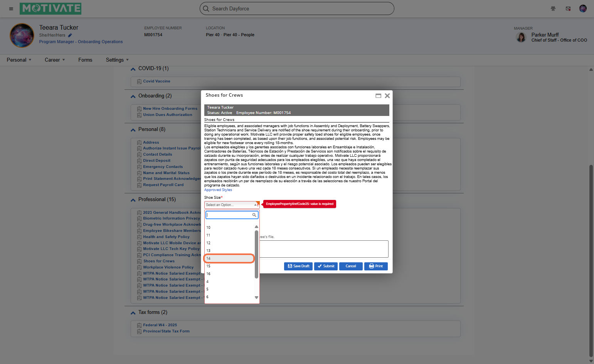Image resolution: width=594 pixels, height=364 pixels.
Task: Open Union Dues Authorization form
Action: [x=167, y=115]
